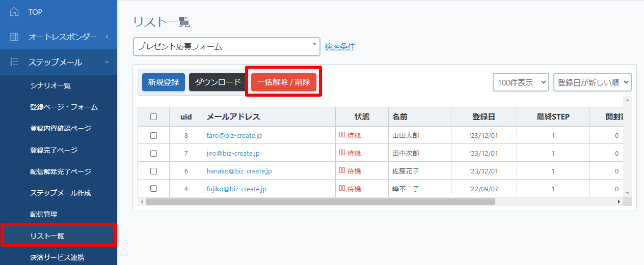Toggle the select-all checkbox in table header
The width and height of the screenshot is (644, 265).
tap(153, 117)
